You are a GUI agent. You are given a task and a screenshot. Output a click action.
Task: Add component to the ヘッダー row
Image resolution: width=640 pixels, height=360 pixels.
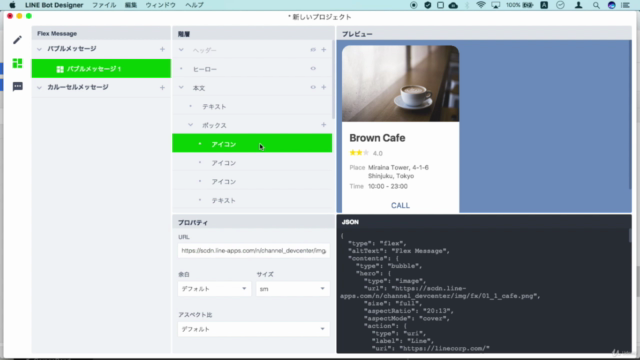[324, 50]
